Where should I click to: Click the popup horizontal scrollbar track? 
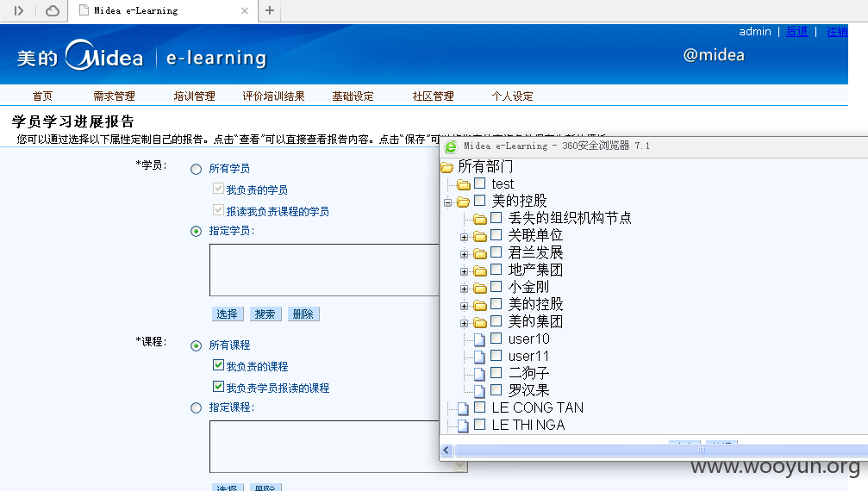click(x=661, y=450)
